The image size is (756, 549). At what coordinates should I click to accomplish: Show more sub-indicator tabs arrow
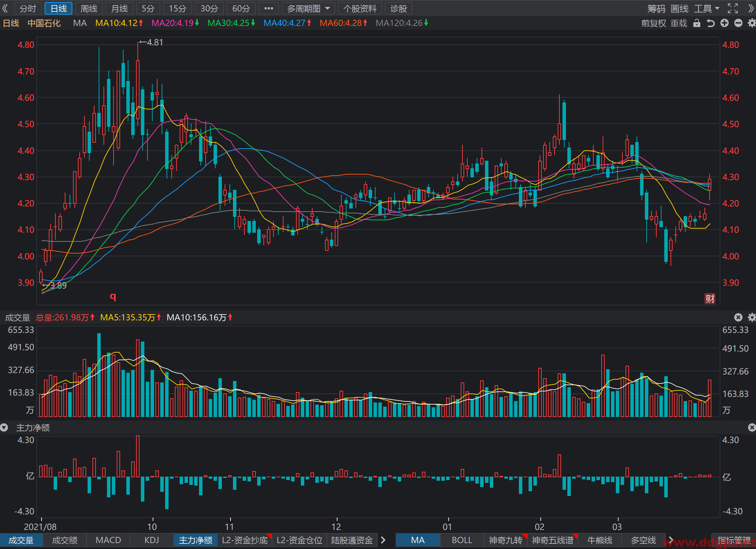383,540
